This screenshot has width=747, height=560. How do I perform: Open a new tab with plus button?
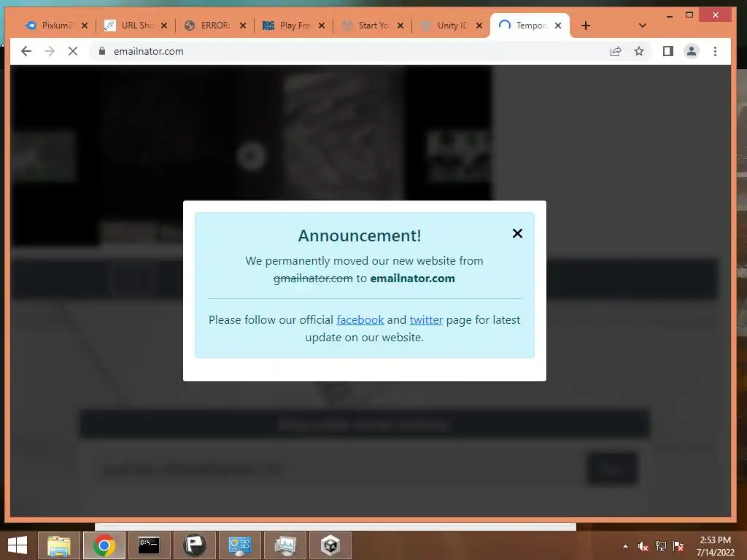pos(586,26)
